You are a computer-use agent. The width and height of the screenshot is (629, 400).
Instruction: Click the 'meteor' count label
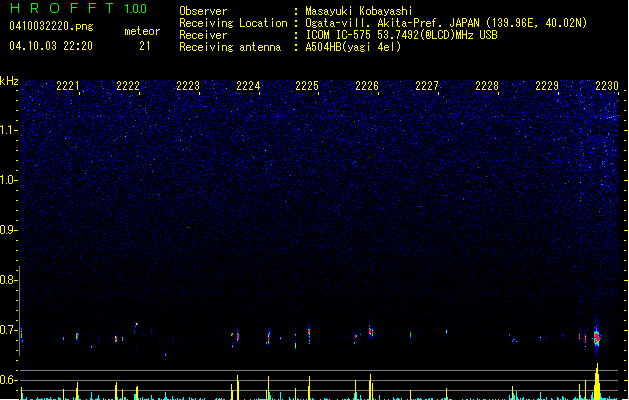[142, 31]
